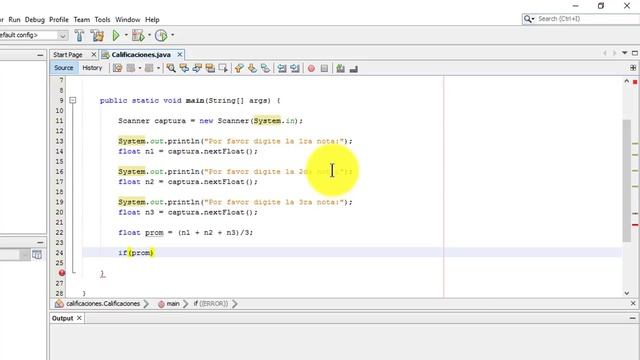Open the Run Project dropdown arrow
Image resolution: width=640 pixels, height=360 pixels.
click(126, 35)
